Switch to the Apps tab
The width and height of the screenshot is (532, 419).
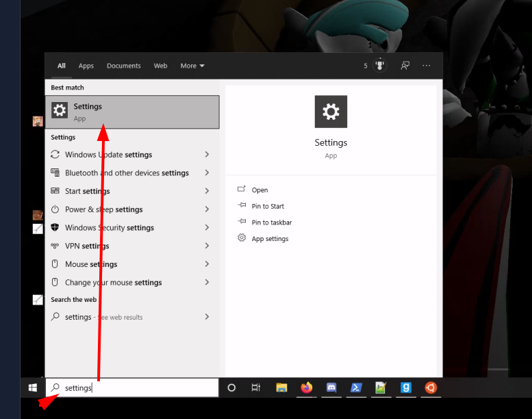tap(86, 66)
